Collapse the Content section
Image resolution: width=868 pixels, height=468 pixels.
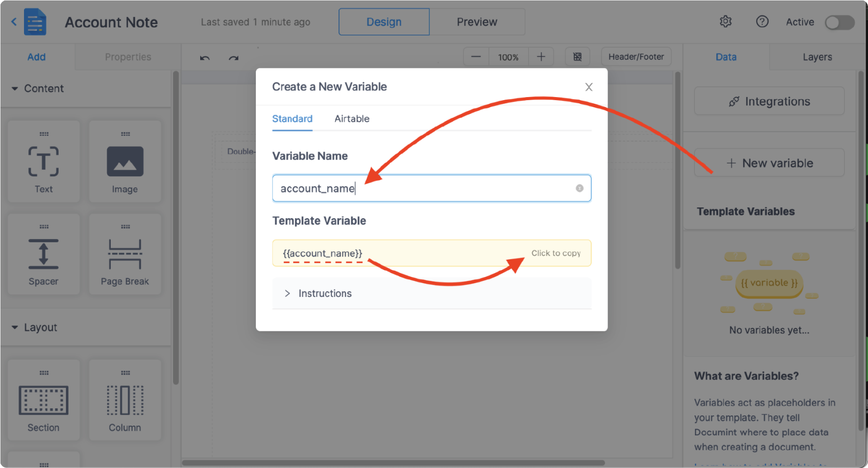tap(15, 88)
